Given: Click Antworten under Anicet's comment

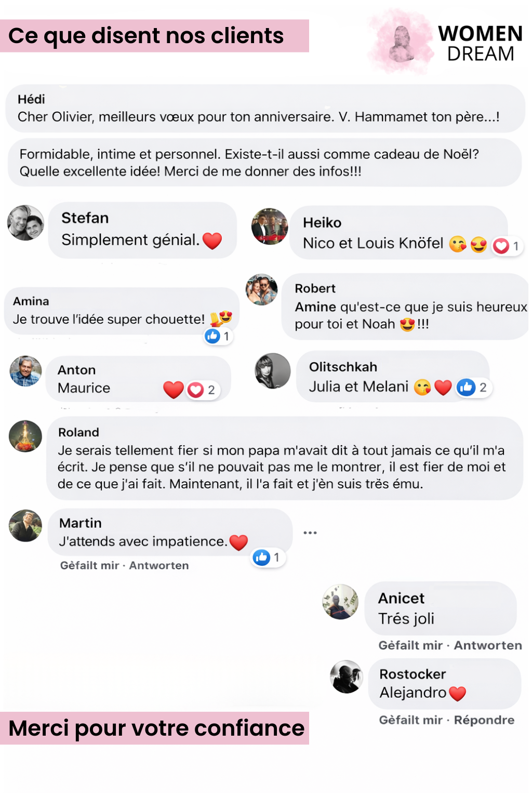Looking at the screenshot, I should [x=488, y=645].
